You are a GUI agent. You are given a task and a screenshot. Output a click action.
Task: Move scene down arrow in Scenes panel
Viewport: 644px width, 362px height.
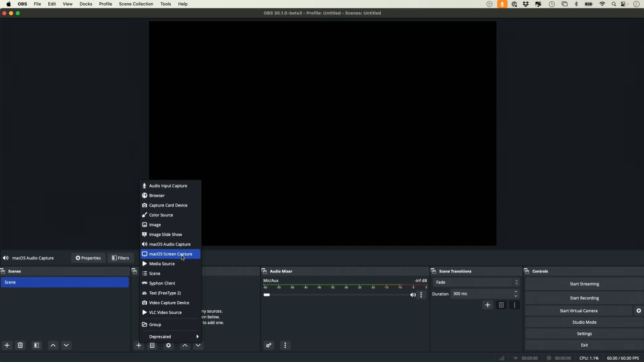(67, 345)
